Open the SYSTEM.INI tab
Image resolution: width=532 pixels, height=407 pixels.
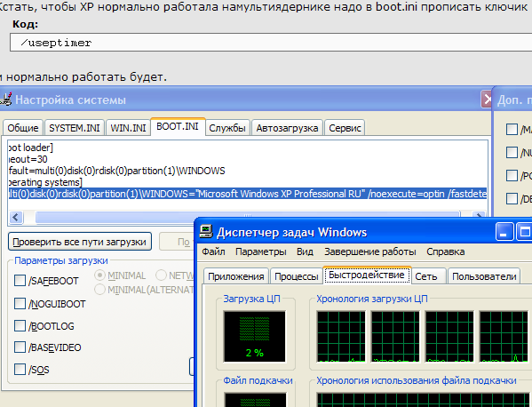click(x=75, y=128)
